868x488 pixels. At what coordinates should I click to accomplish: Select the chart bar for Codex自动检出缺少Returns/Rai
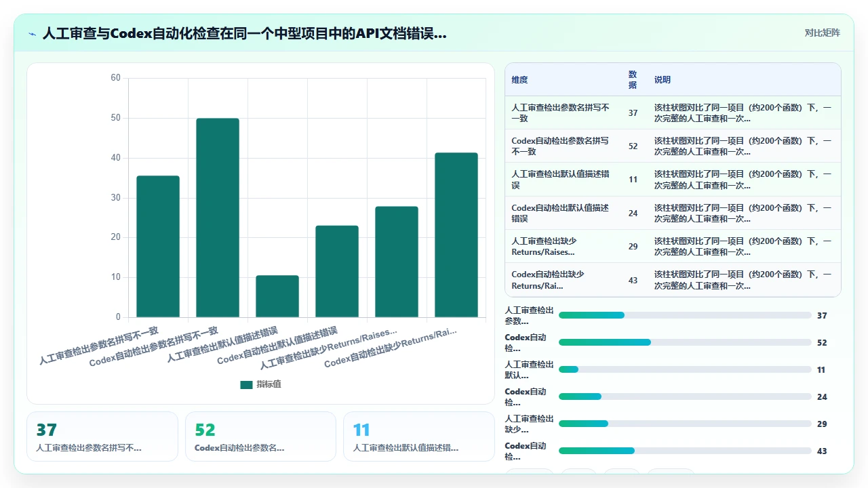[456, 235]
